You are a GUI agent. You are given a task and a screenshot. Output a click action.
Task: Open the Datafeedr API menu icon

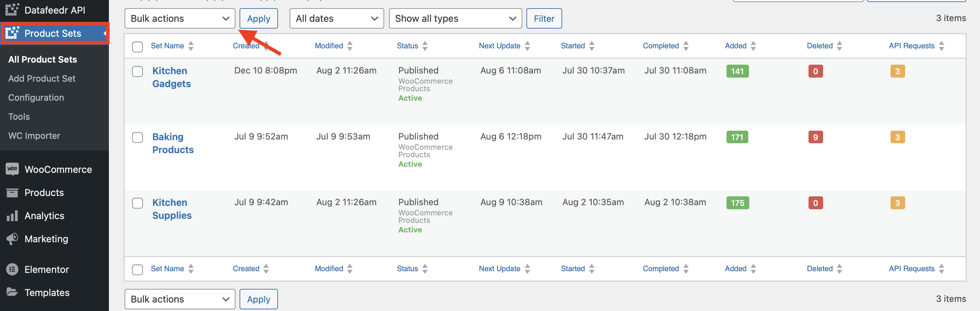coord(12,10)
